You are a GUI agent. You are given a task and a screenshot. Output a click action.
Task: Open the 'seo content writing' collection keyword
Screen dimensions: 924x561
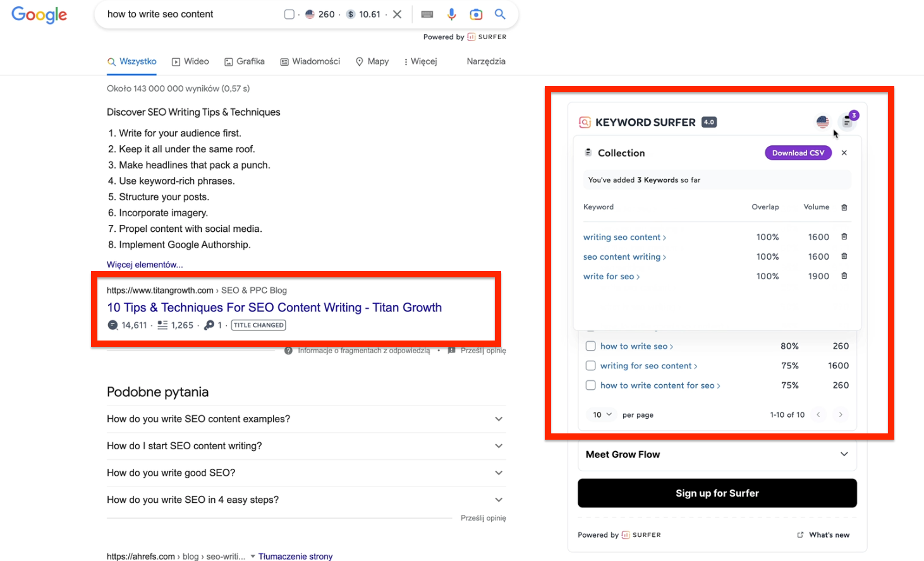(x=624, y=257)
